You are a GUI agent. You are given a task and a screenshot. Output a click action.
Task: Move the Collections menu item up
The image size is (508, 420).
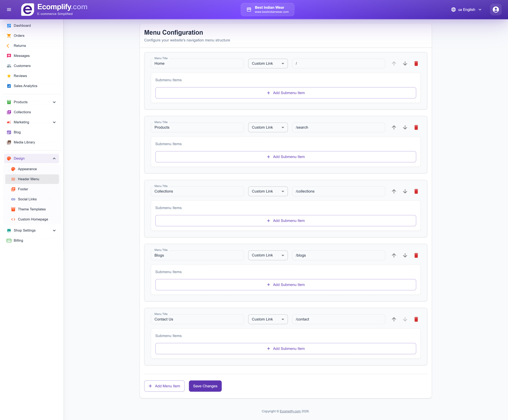point(394,191)
